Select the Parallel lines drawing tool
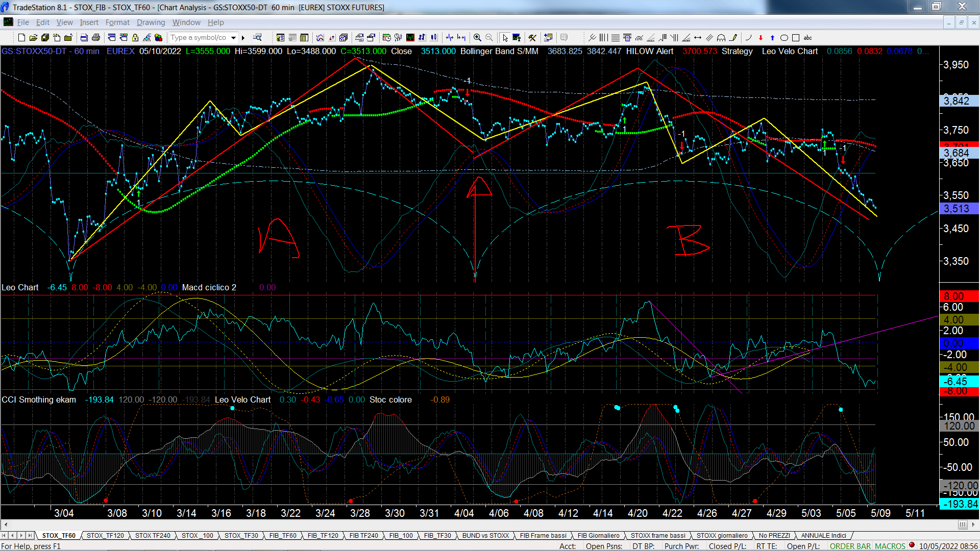This screenshot has height=551, width=980. point(709,37)
